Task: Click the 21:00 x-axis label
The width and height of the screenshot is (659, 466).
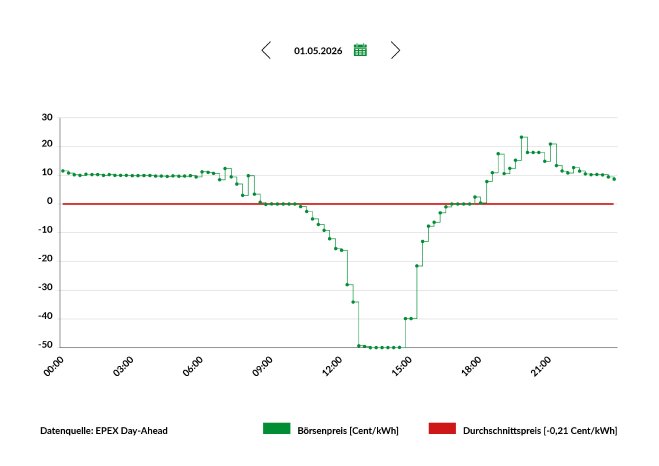Action: tap(540, 366)
